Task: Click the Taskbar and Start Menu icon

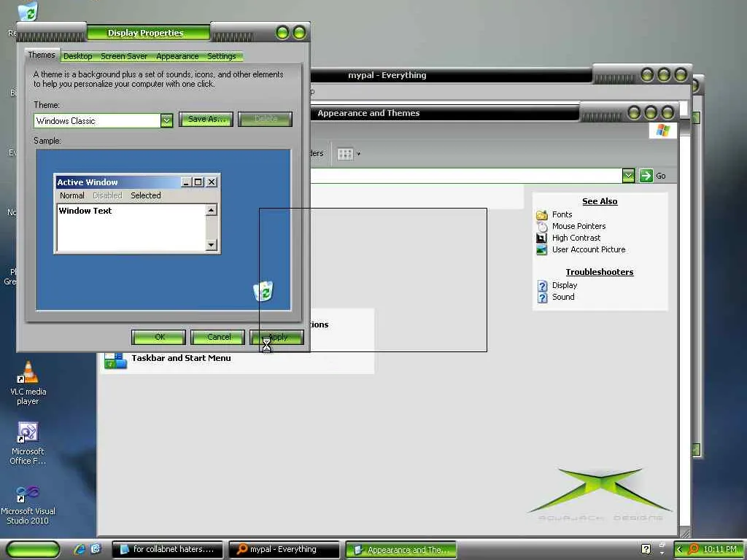Action: [x=115, y=360]
